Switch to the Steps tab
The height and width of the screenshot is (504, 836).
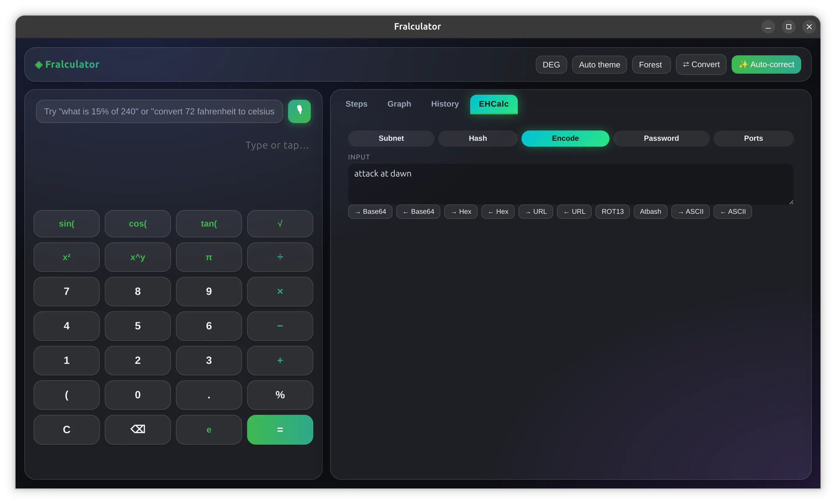coord(356,104)
